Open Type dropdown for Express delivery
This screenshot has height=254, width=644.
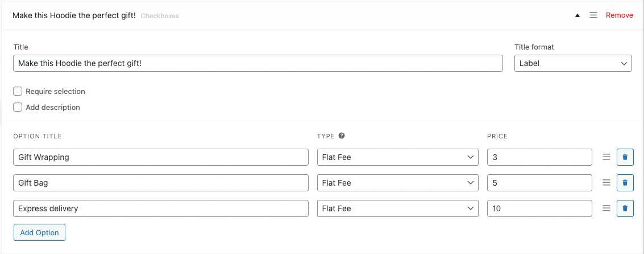tap(397, 208)
